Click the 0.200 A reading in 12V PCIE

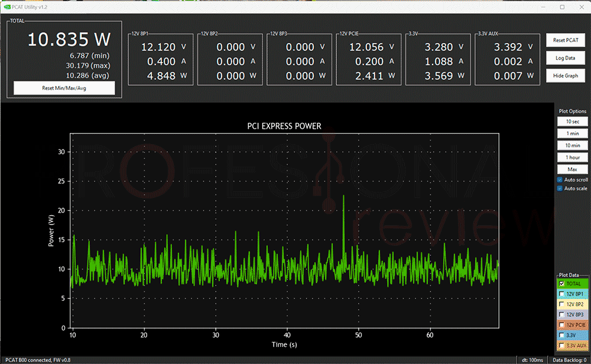375,61
